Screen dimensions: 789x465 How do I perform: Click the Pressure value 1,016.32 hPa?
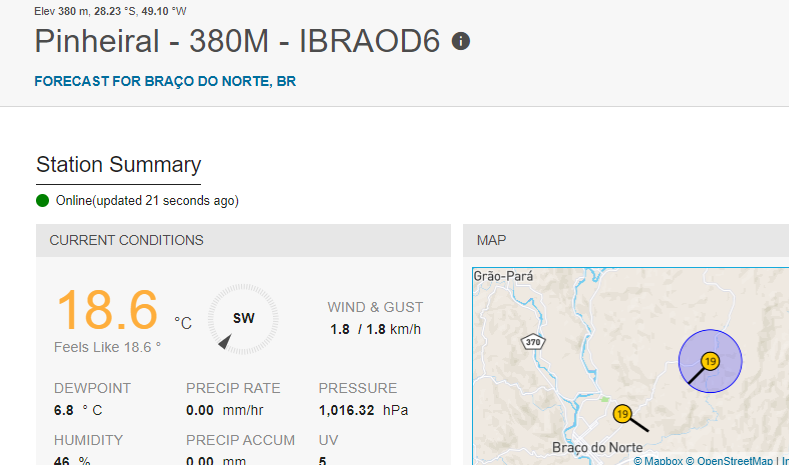pos(363,410)
